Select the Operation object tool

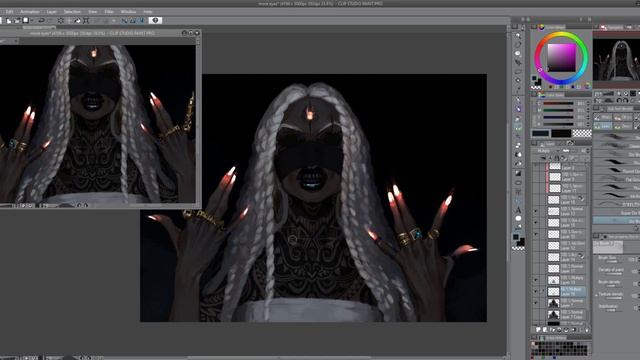[518, 53]
